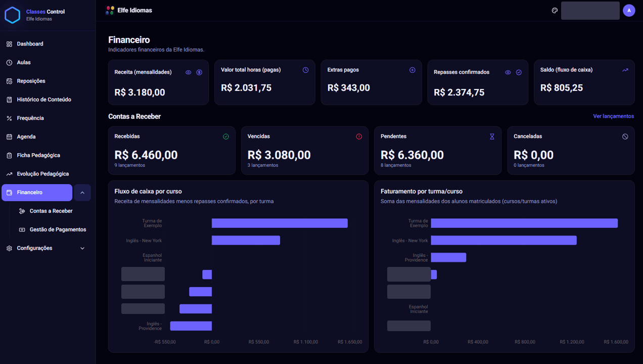Click the trend icon on Saldo card
643x364 pixels.
click(x=625, y=70)
